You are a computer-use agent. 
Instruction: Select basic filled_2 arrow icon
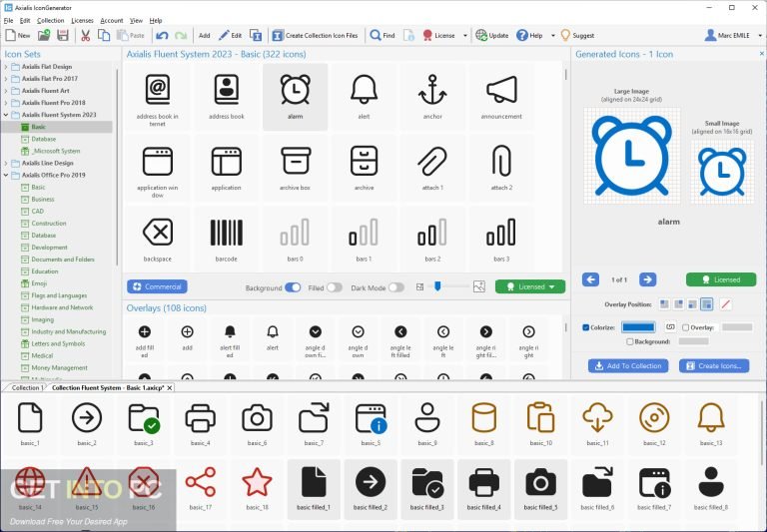tap(371, 488)
